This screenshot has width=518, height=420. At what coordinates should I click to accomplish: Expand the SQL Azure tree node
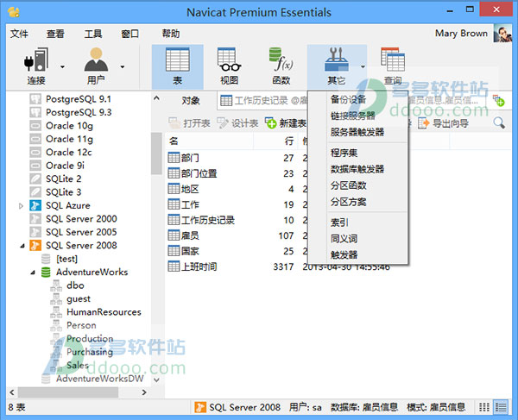point(21,206)
